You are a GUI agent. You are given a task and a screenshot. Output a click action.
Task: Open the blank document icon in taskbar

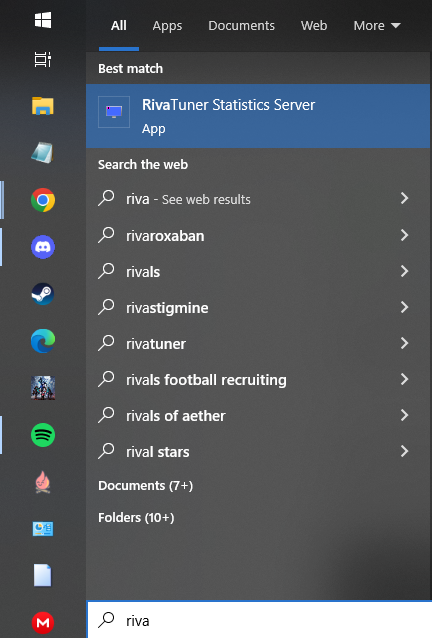click(x=43, y=575)
